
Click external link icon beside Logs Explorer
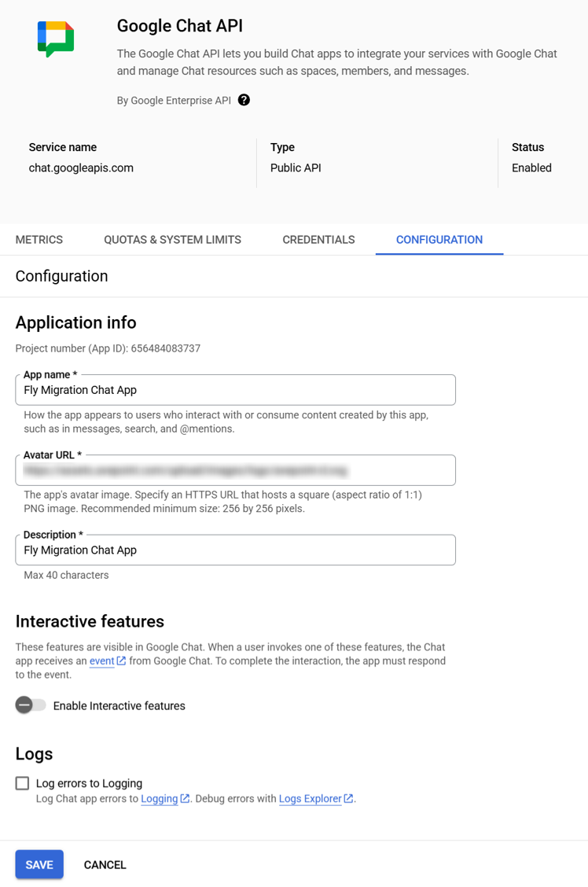tap(348, 799)
